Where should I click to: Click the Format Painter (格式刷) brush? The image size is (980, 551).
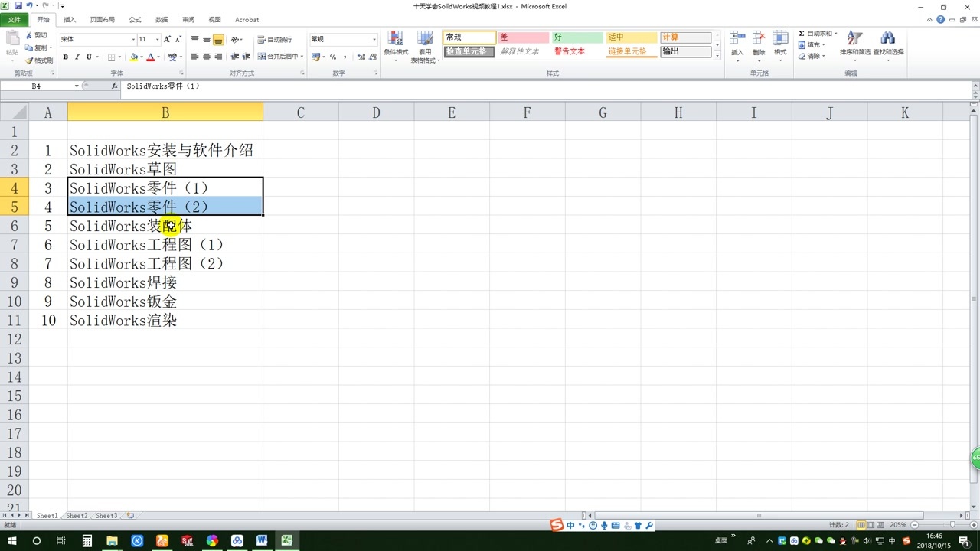point(39,60)
